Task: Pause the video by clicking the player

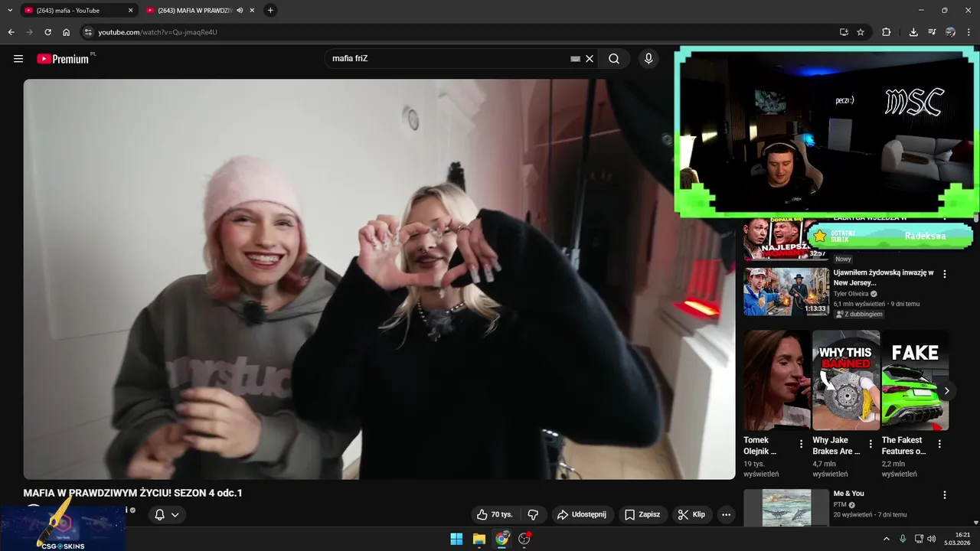Action: 379,279
